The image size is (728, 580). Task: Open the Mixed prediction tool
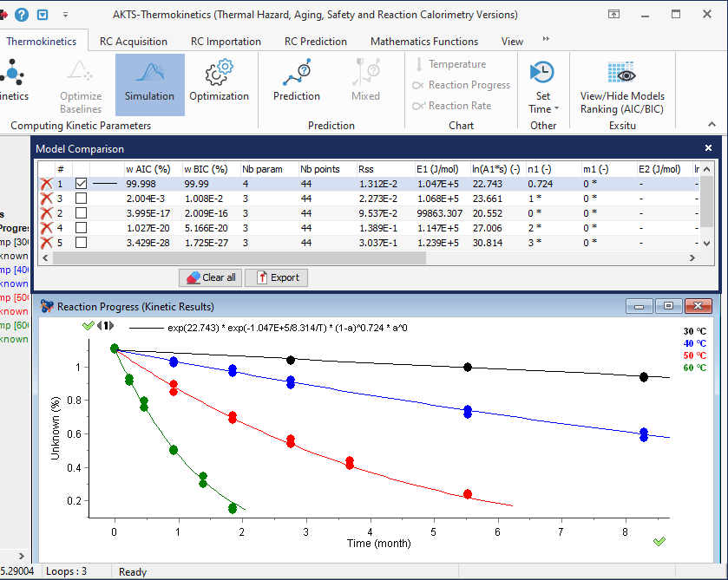click(364, 84)
